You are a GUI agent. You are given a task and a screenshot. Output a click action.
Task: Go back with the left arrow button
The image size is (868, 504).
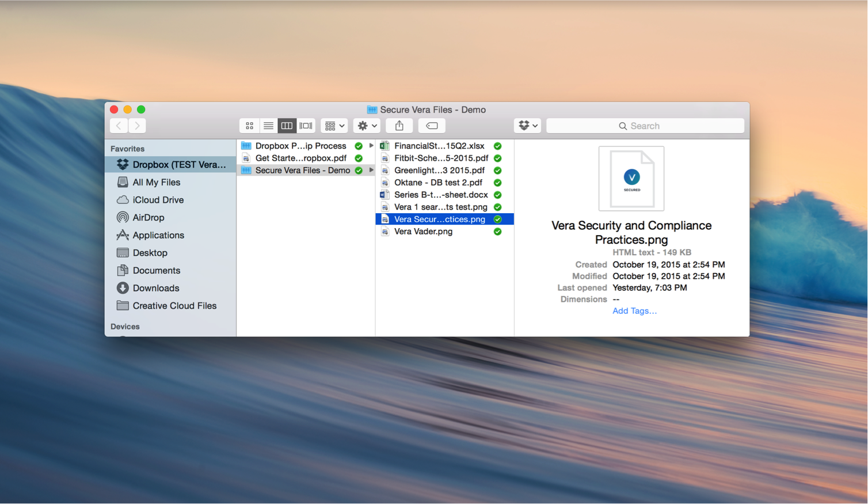point(119,126)
